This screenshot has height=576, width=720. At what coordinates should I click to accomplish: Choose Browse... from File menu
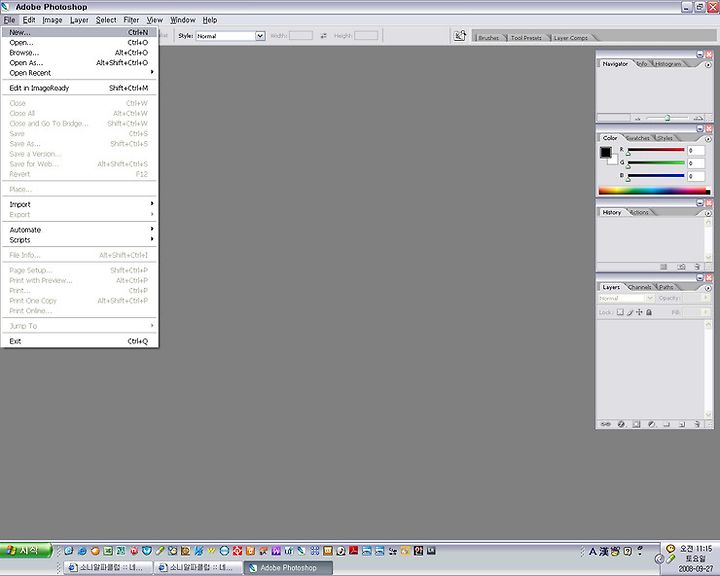(x=79, y=52)
